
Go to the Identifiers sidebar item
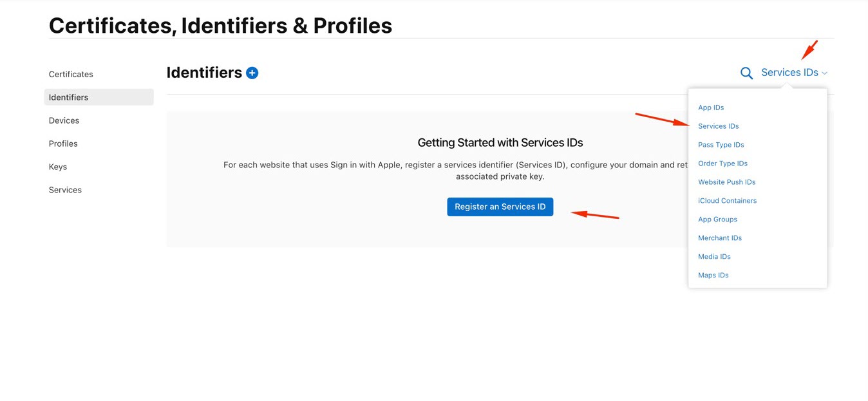[99, 97]
